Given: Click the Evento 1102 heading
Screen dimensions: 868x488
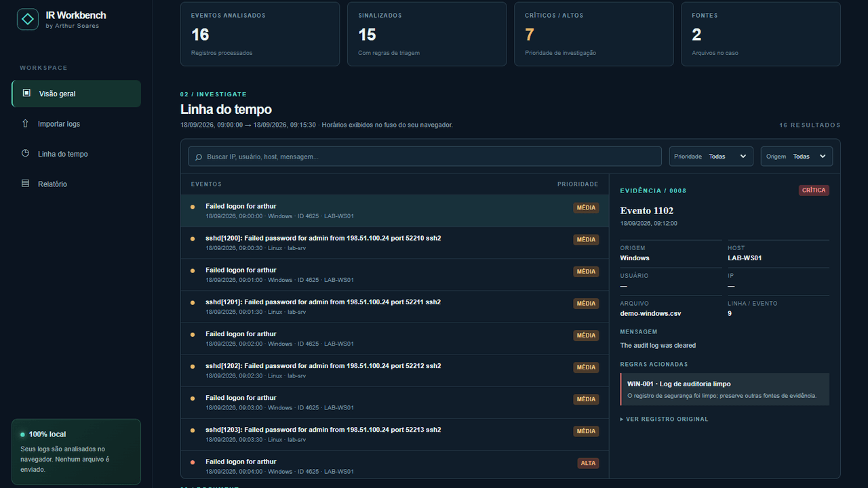Looking at the screenshot, I should pyautogui.click(x=647, y=211).
